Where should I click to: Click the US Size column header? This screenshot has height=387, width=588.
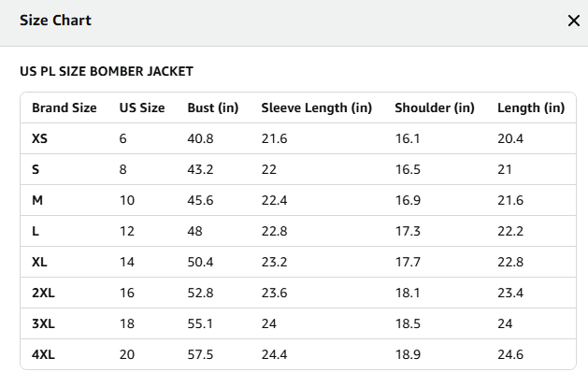tap(142, 108)
